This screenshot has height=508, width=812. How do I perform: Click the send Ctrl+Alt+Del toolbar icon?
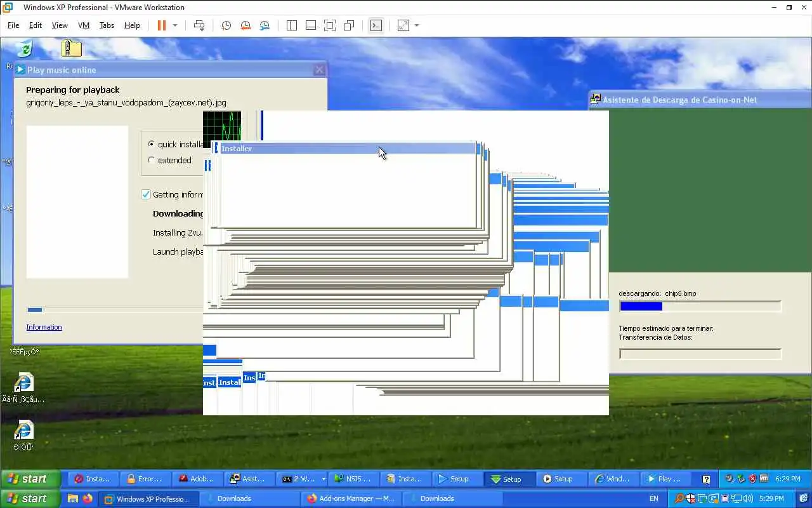pyautogui.click(x=199, y=25)
